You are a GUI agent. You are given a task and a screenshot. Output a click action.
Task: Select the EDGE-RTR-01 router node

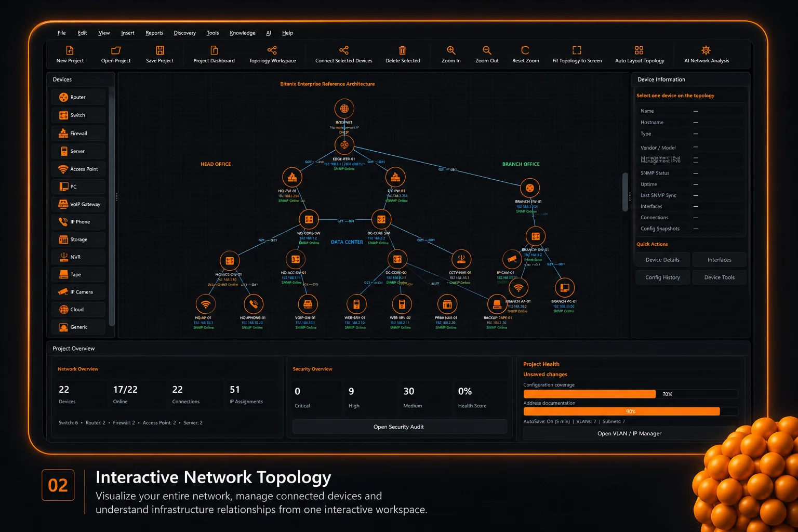pos(344,145)
